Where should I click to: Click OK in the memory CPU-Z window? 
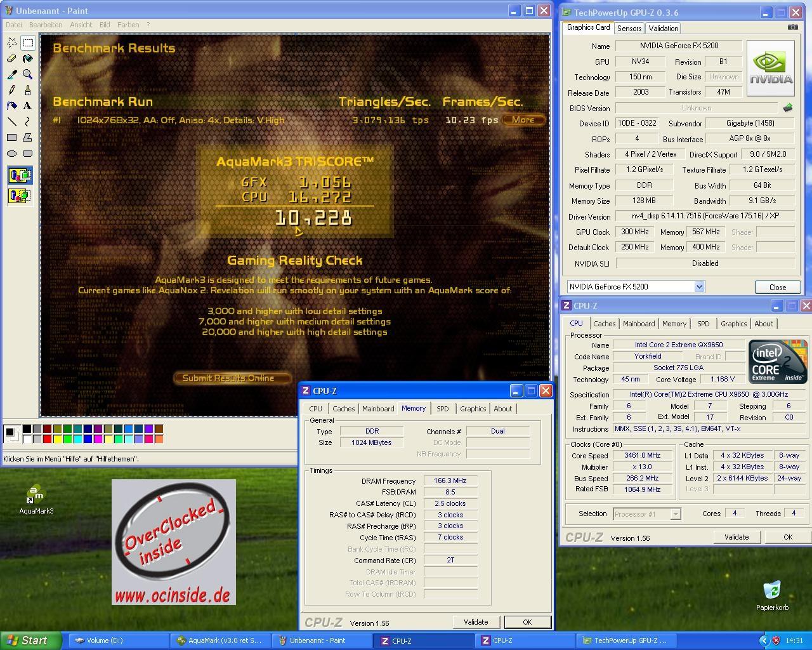pyautogui.click(x=527, y=622)
